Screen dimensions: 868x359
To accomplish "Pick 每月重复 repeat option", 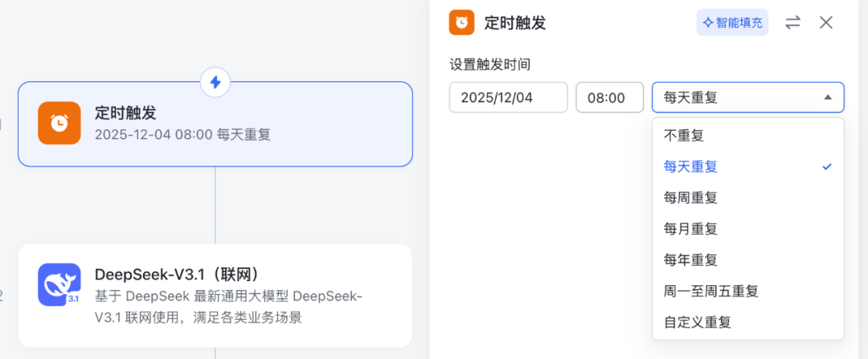I will coord(690,229).
